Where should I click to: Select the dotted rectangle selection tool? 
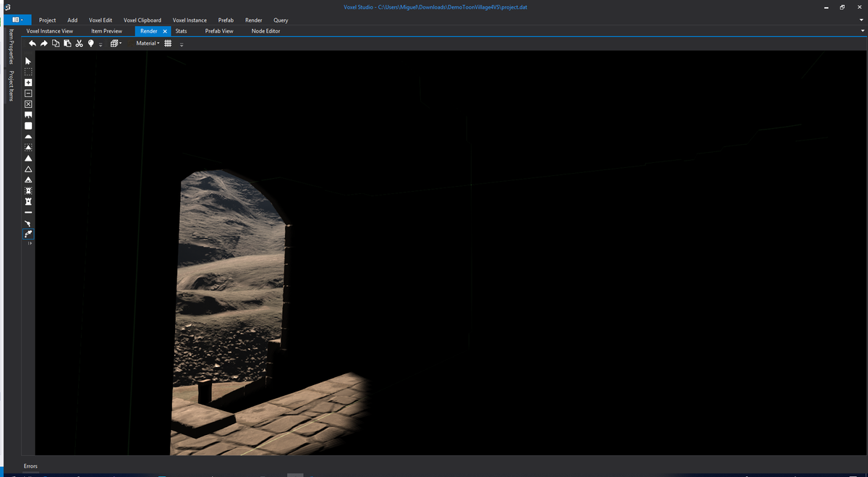(28, 72)
